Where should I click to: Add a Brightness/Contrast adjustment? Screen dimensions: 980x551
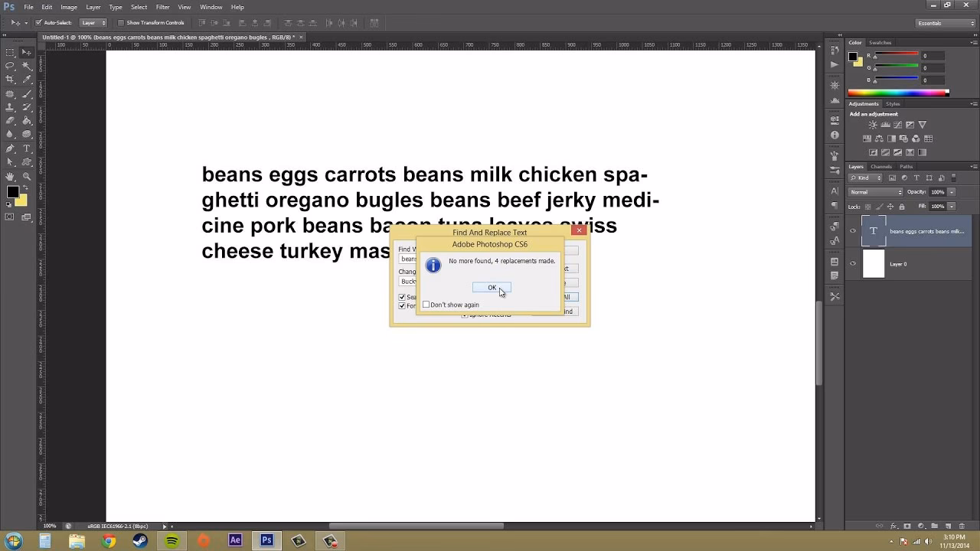click(872, 125)
